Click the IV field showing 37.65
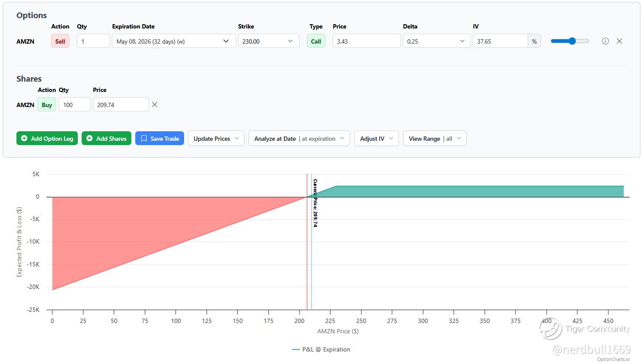This screenshot has width=643, height=364. [x=500, y=41]
